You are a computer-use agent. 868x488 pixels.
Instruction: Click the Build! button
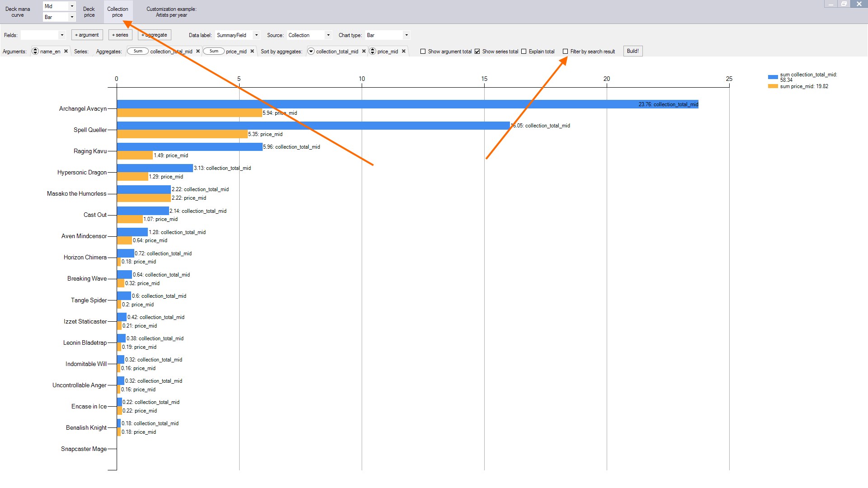tap(632, 51)
